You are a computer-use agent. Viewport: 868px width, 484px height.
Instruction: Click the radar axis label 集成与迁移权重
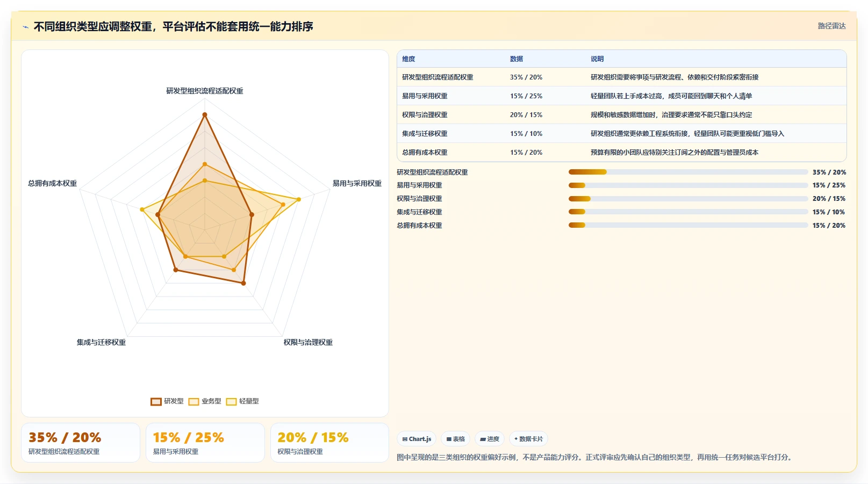(101, 342)
